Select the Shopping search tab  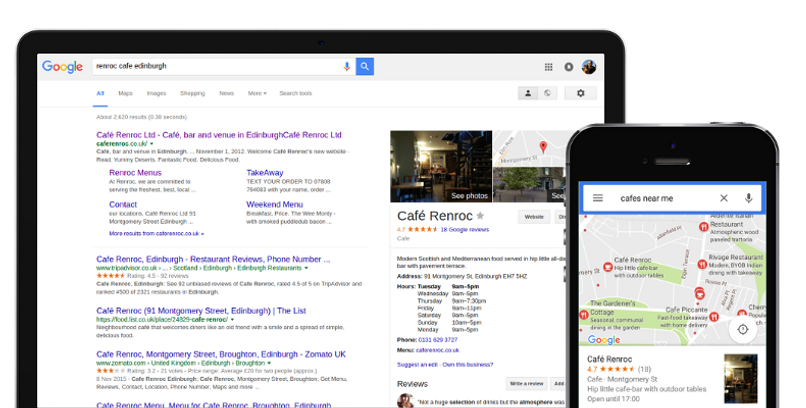(x=192, y=93)
